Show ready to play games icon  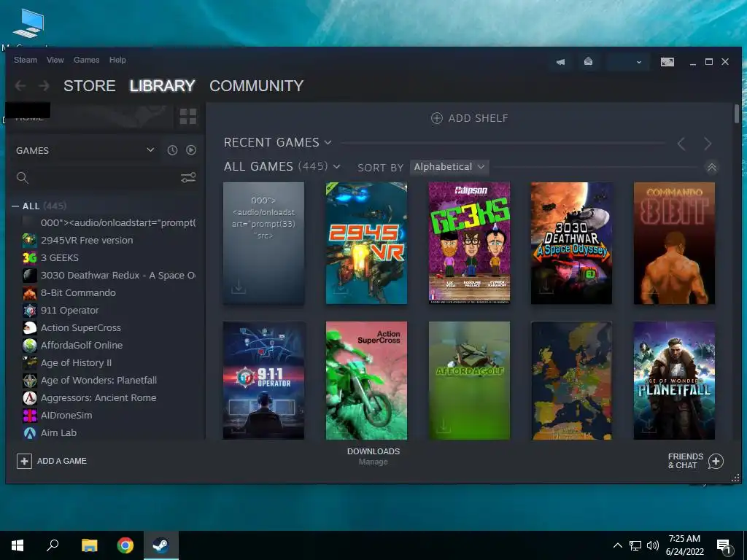point(191,150)
